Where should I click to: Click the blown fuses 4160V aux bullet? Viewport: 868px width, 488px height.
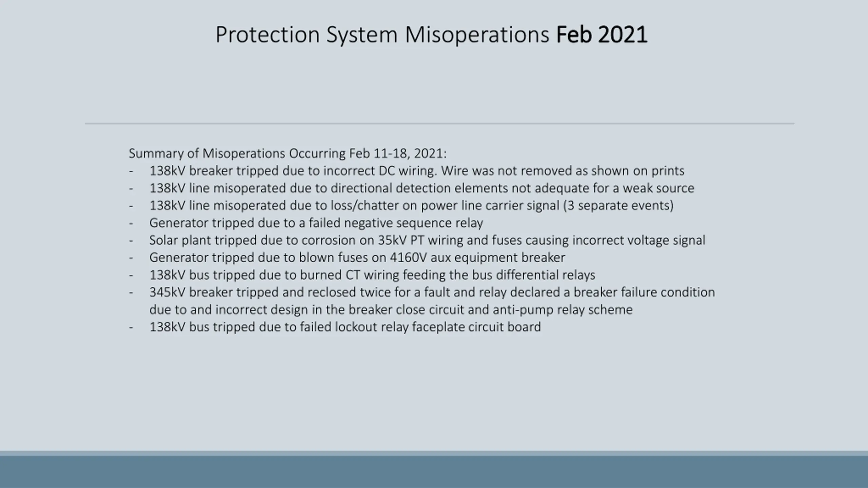click(357, 258)
